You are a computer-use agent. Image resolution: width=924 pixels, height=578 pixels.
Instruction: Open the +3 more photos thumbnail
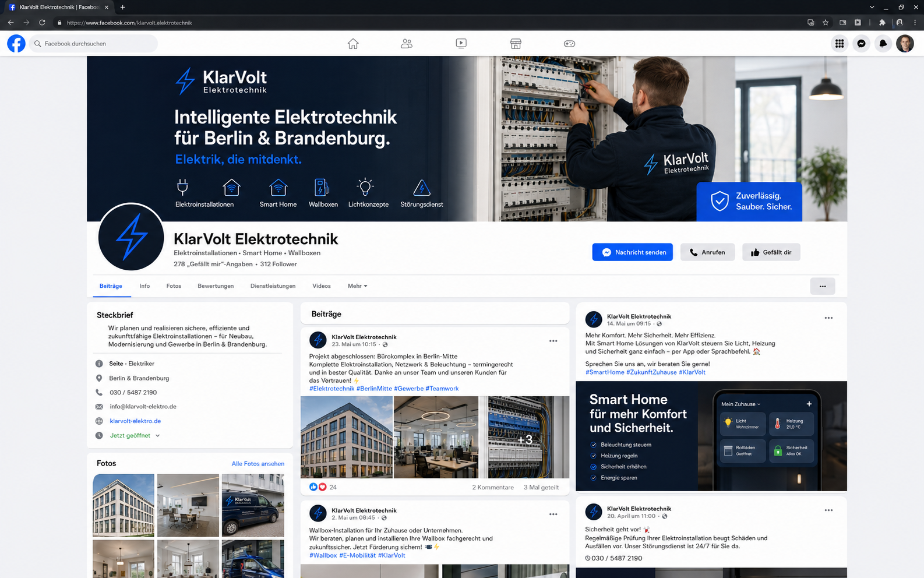tap(525, 438)
